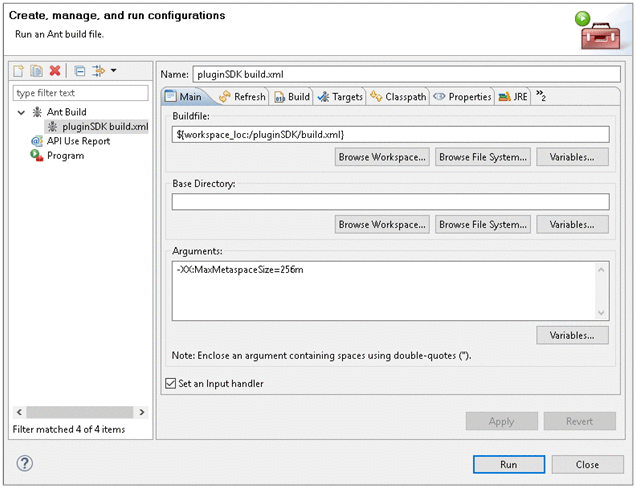Show the hidden tabs overflow list
Screen dimensions: 636x488
(x=541, y=96)
